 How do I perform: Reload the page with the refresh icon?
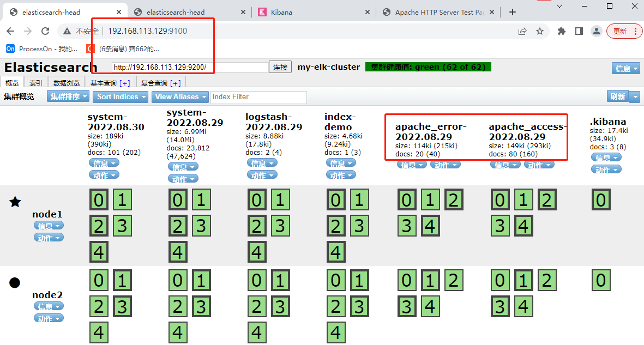point(45,31)
